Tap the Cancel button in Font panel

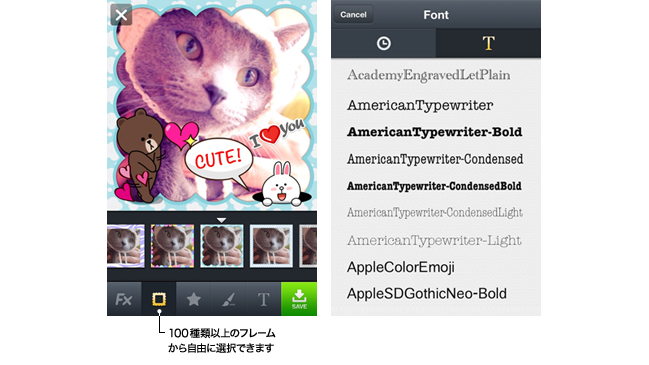click(x=353, y=14)
